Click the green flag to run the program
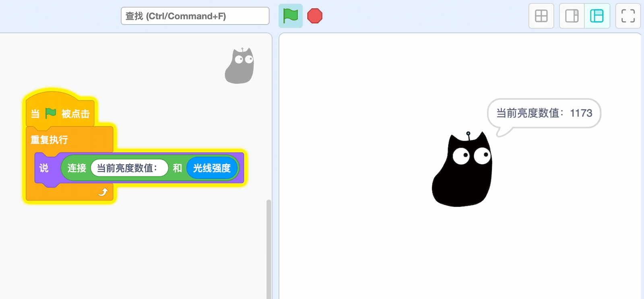Screen dimensions: 644x299 tap(290, 16)
